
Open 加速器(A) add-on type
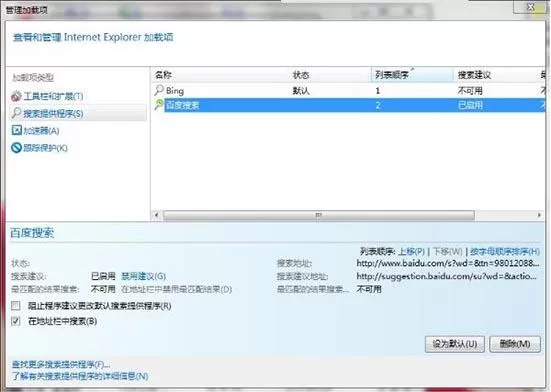coord(41,131)
